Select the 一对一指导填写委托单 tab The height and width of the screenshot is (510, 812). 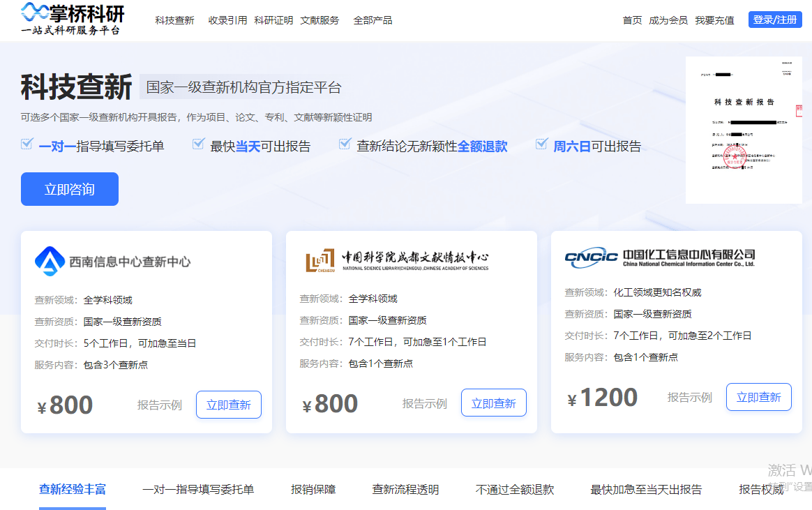point(198,489)
